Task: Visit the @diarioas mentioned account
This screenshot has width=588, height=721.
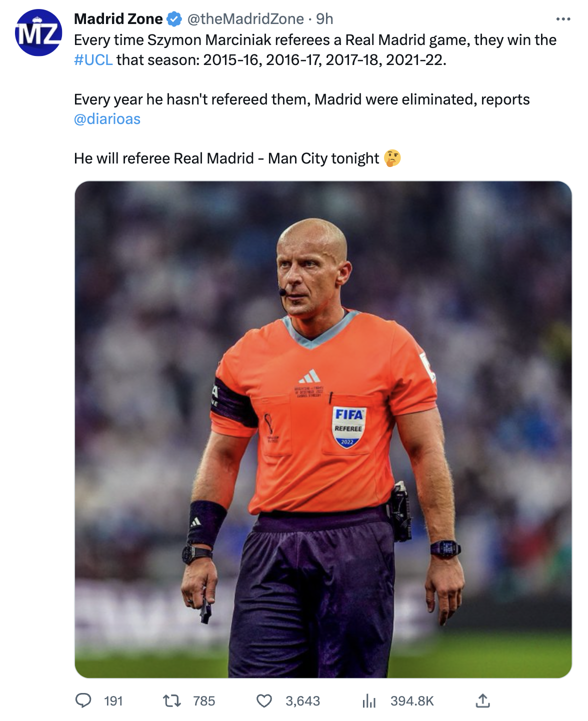Action: click(107, 119)
